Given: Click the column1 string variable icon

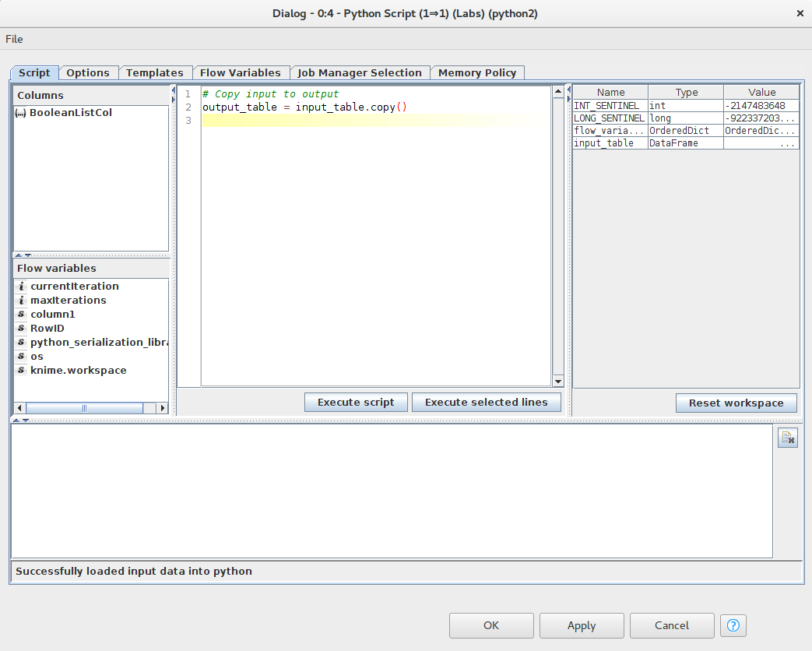Looking at the screenshot, I should 21,315.
